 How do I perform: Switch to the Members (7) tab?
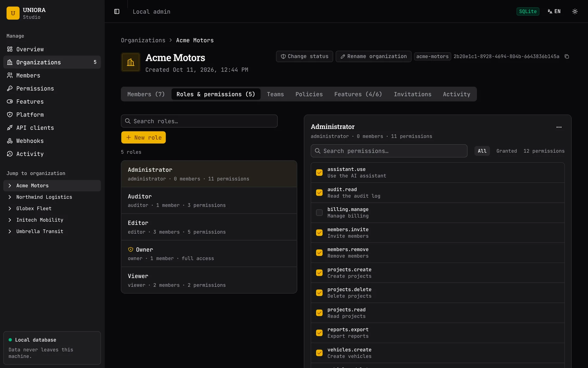click(146, 94)
